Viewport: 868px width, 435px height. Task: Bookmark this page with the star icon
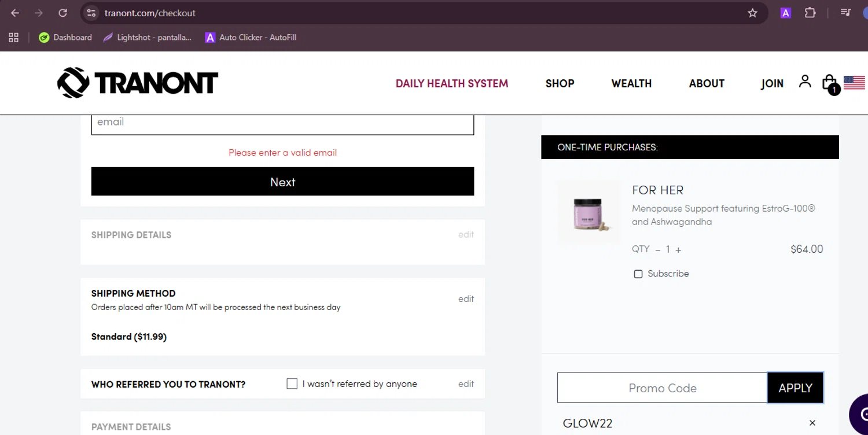point(752,13)
